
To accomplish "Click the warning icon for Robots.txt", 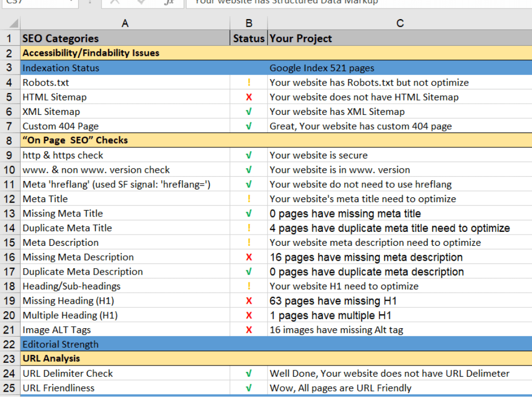I will 248,82.
